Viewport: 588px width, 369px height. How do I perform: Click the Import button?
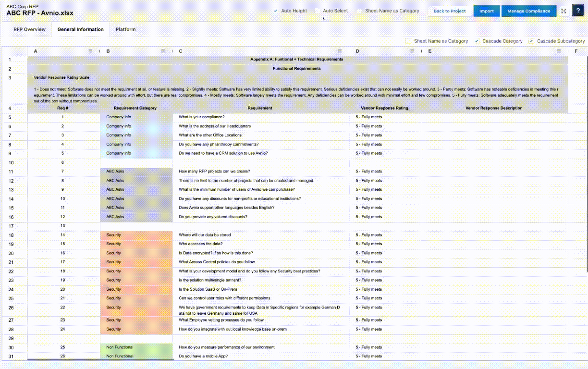[x=487, y=11]
